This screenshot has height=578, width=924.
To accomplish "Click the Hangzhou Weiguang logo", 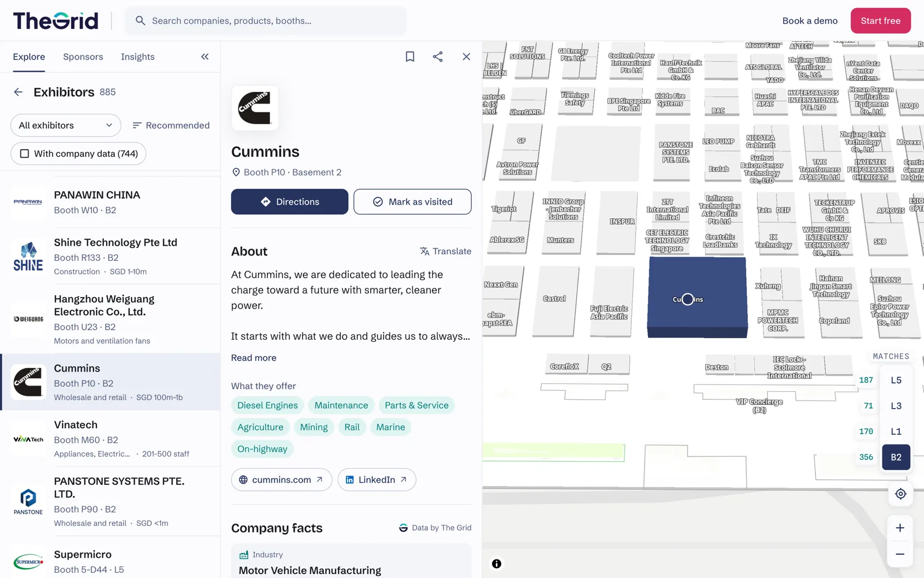I will [x=28, y=319].
